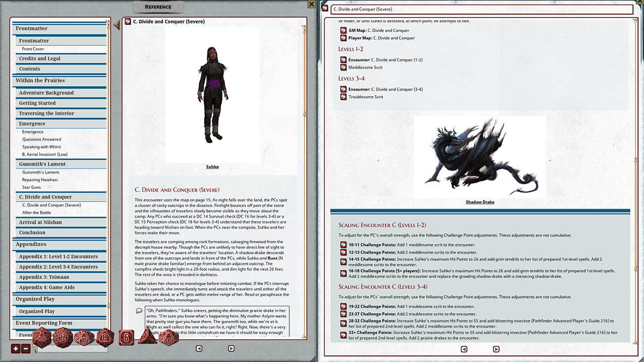Viewport: 644px width, 362px height.
Task: Go to next page in right panel
Action: coord(496,349)
